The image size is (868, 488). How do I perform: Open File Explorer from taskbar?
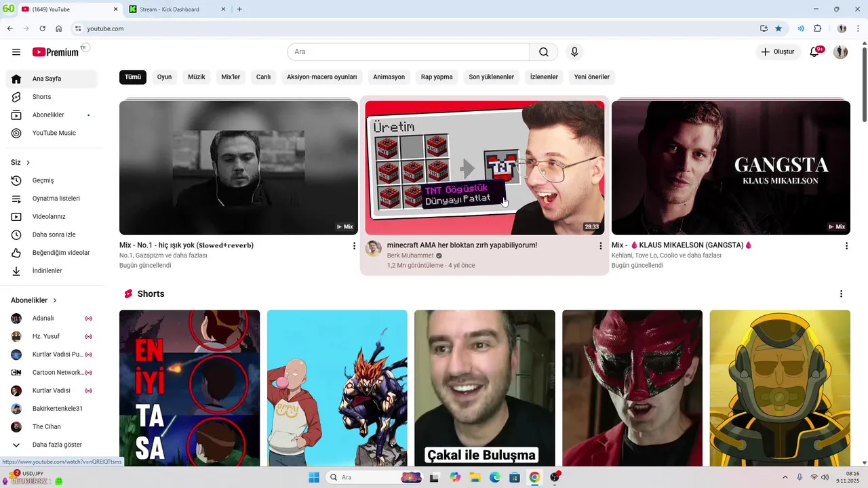tap(475, 477)
